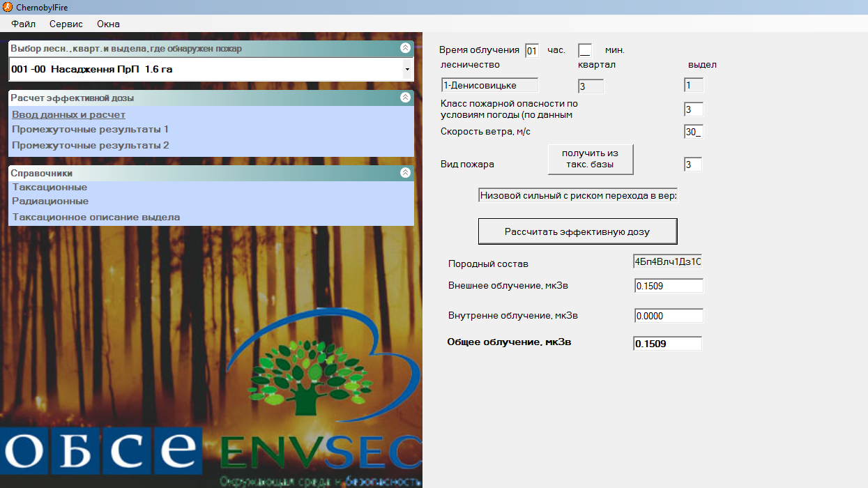Open Ввод данных и расчет link
This screenshot has height=488, width=868.
pyautogui.click(x=68, y=114)
